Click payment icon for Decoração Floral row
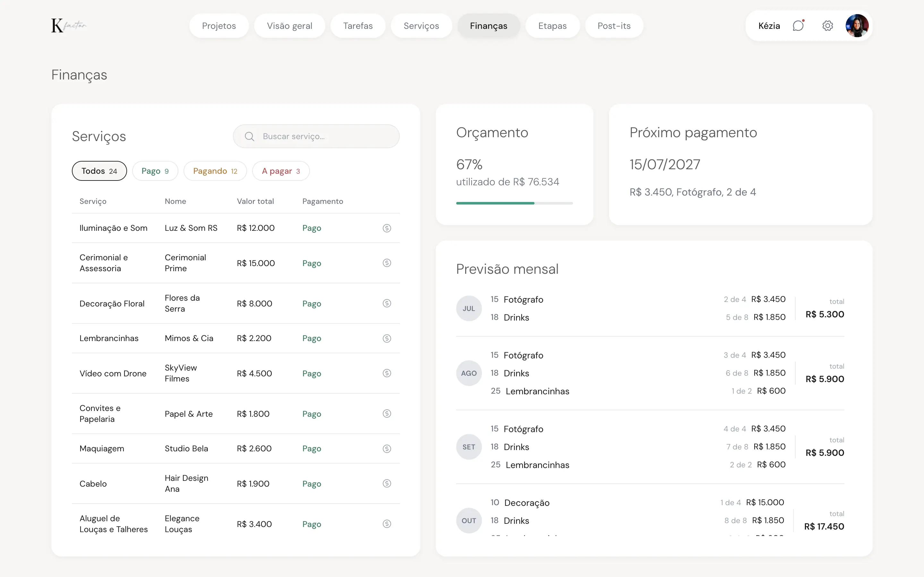Image resolution: width=924 pixels, height=577 pixels. pyautogui.click(x=387, y=303)
